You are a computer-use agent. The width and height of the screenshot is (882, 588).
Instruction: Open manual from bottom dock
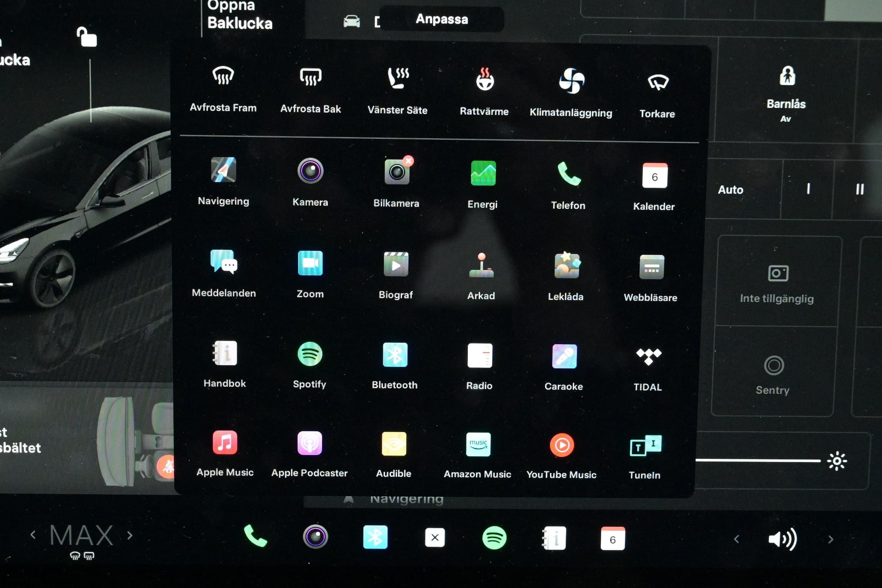pyautogui.click(x=554, y=539)
